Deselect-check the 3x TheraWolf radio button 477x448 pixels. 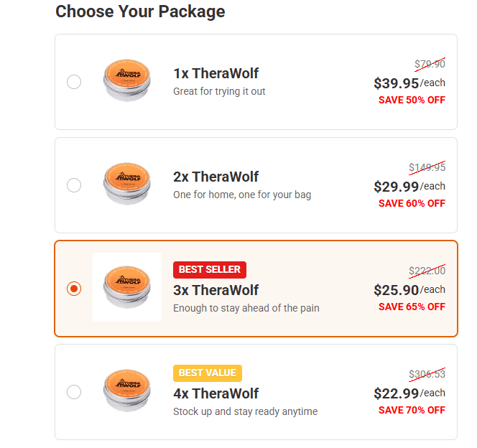74,289
